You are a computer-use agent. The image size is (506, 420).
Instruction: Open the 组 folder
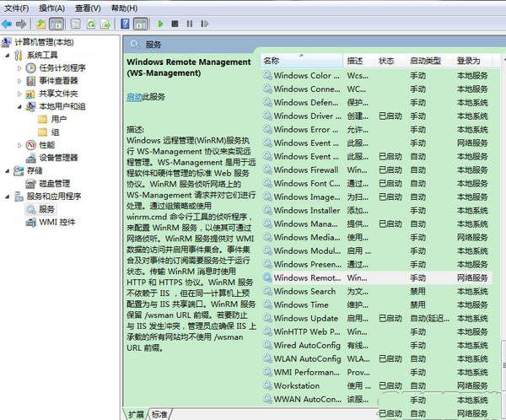point(55,132)
